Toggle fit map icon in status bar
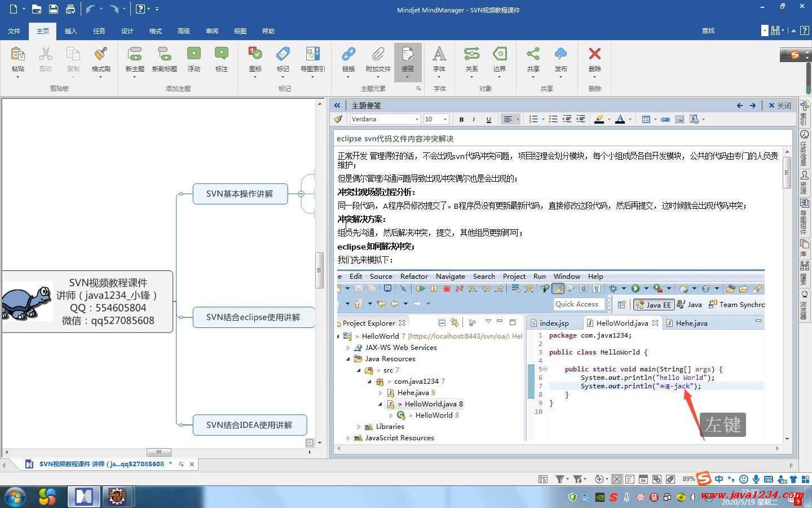This screenshot has width=812, height=508. click(x=617, y=479)
